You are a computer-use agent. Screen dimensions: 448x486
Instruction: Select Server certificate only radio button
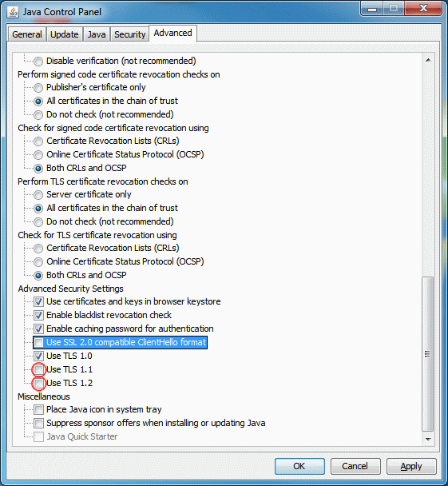point(38,195)
